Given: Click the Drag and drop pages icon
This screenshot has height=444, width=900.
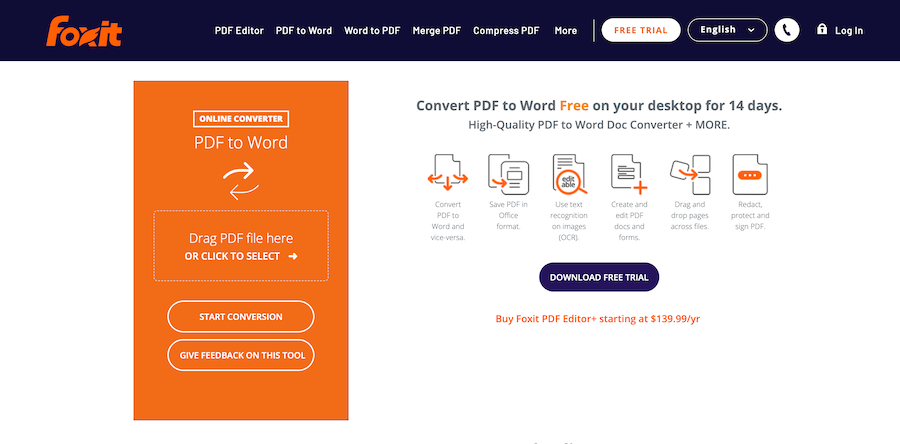Looking at the screenshot, I should click(x=690, y=174).
